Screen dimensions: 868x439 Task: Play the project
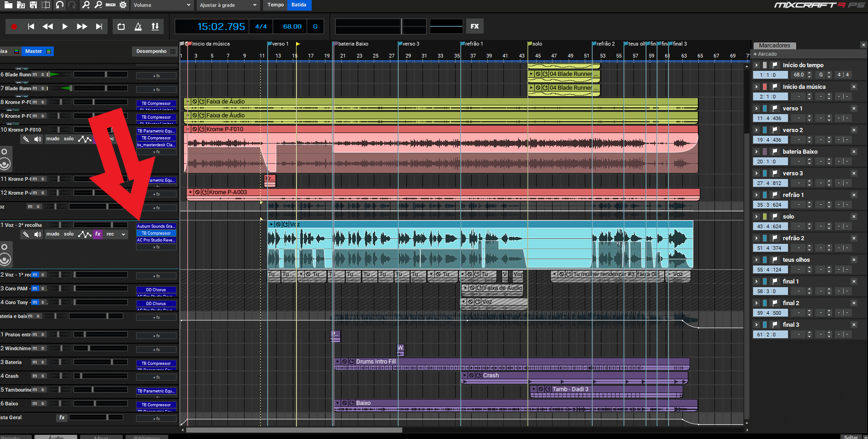(x=65, y=27)
